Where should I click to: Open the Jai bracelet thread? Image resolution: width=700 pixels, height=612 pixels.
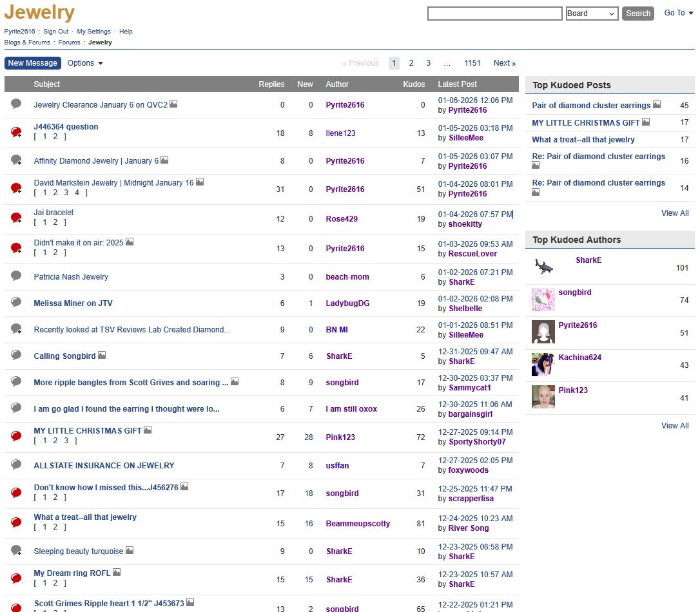click(x=53, y=213)
